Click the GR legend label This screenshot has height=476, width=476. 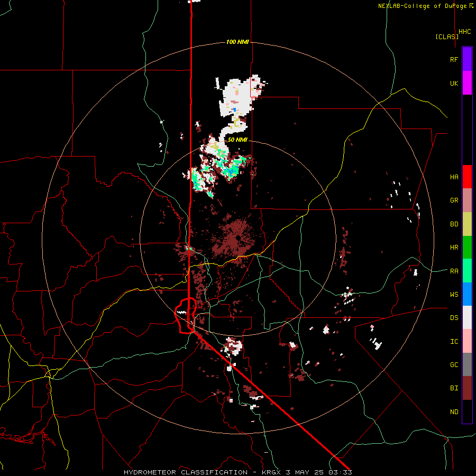point(454,200)
